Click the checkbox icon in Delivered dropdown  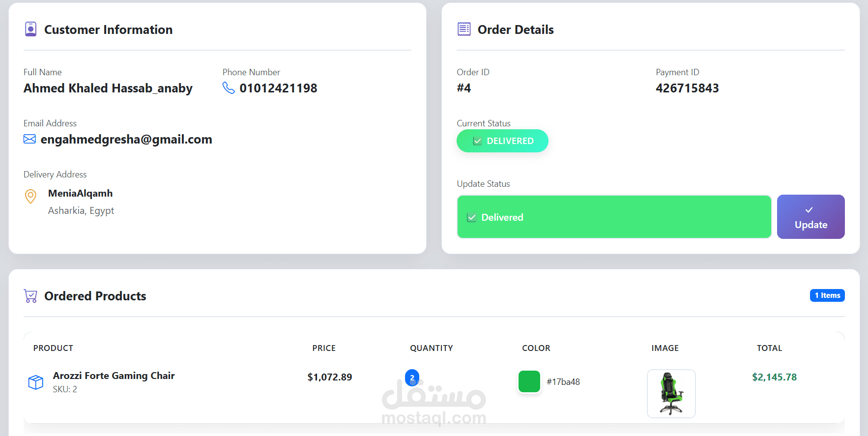pyautogui.click(x=471, y=217)
